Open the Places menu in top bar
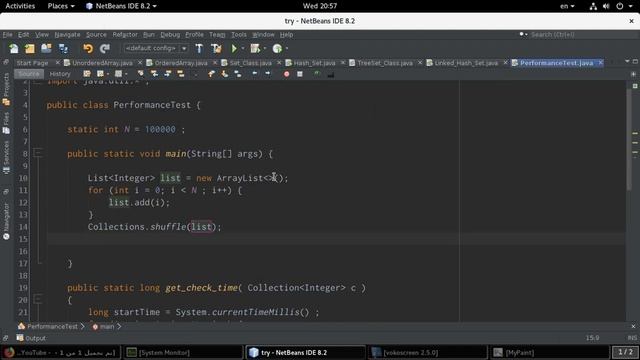 [x=61, y=6]
